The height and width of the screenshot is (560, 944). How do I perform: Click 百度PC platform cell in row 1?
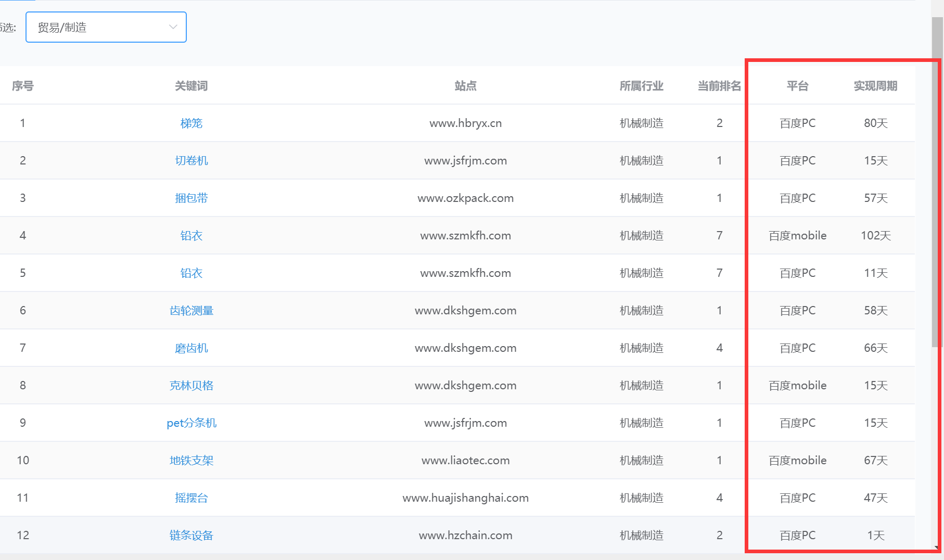click(797, 123)
